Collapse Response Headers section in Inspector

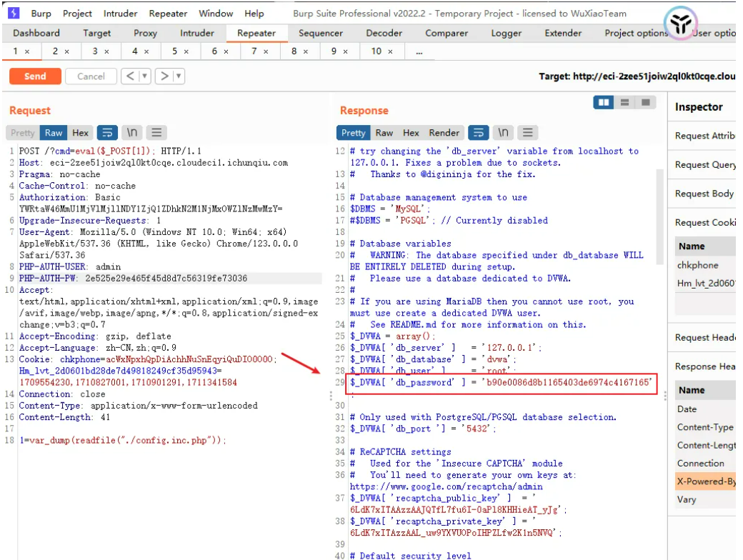704,366
